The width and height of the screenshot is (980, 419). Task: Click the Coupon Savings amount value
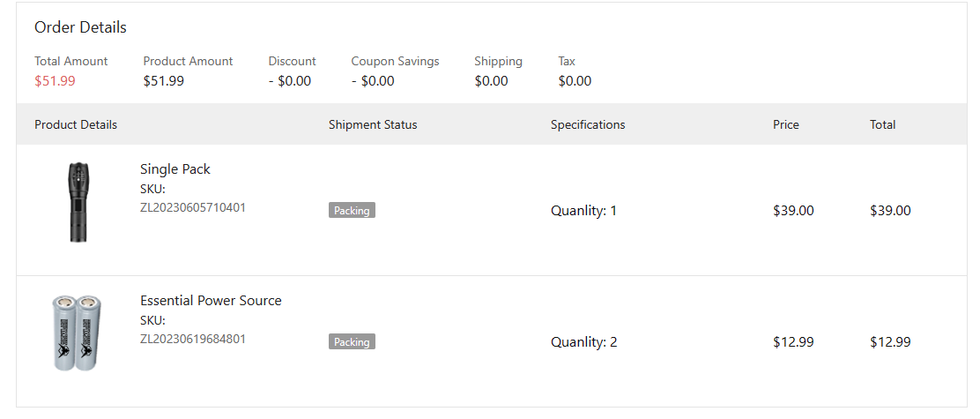click(373, 81)
